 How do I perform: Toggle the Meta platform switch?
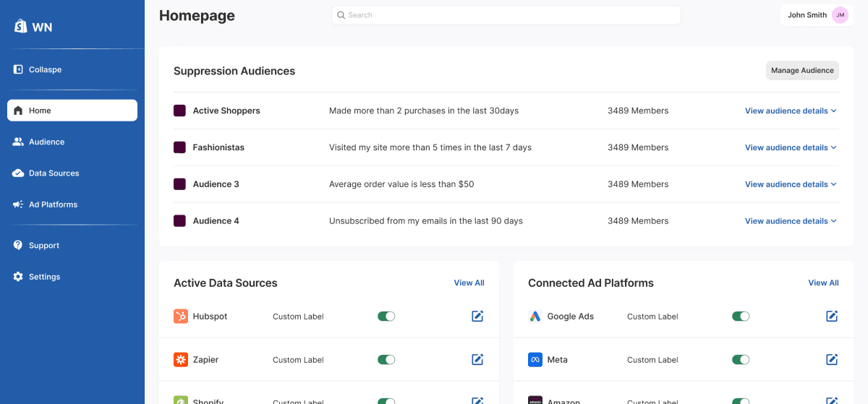point(741,360)
